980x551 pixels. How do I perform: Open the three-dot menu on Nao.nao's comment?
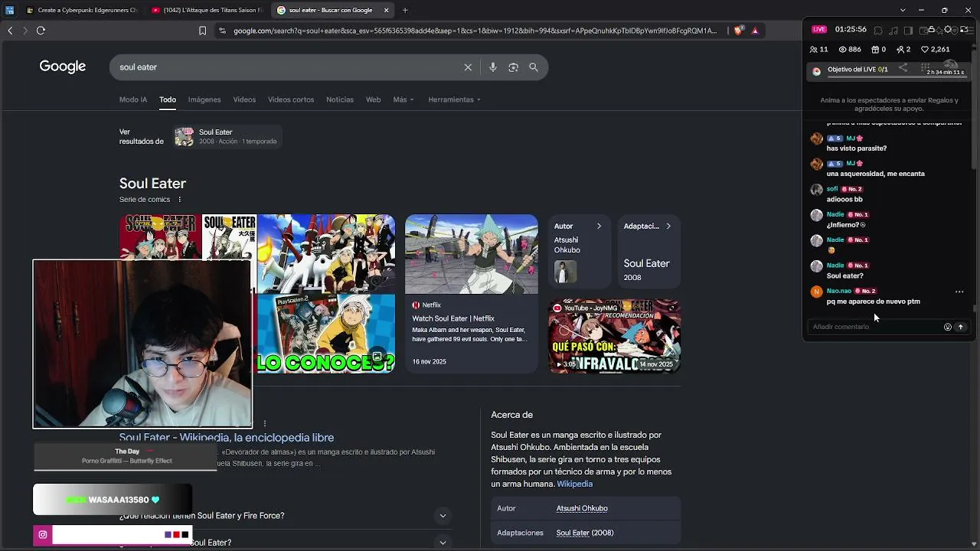pyautogui.click(x=959, y=292)
